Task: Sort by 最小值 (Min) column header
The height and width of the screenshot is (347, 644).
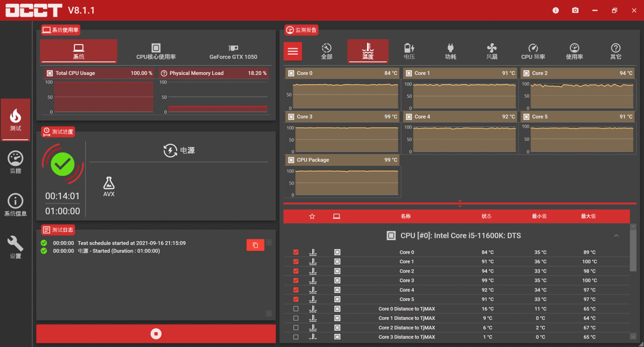Action: (x=539, y=216)
